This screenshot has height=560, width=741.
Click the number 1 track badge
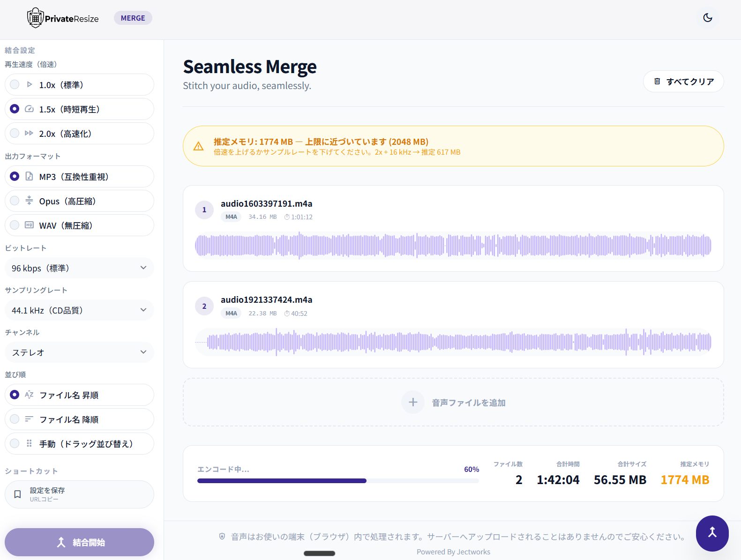point(204,210)
